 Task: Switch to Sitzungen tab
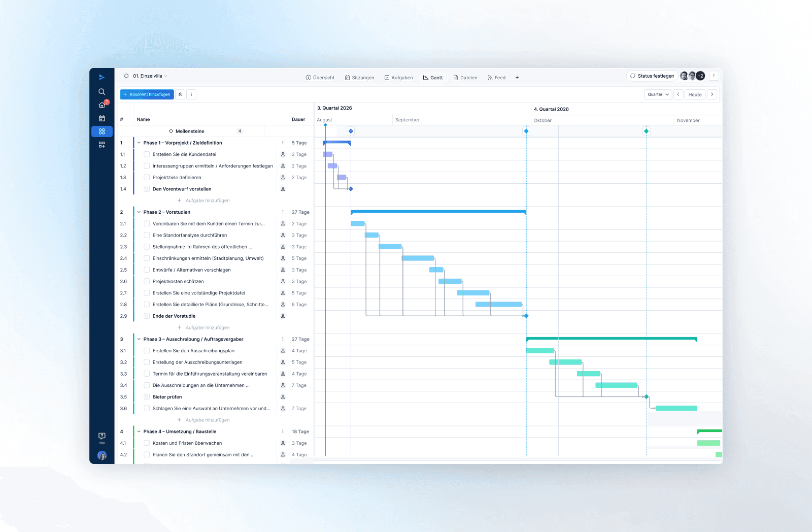coord(359,78)
